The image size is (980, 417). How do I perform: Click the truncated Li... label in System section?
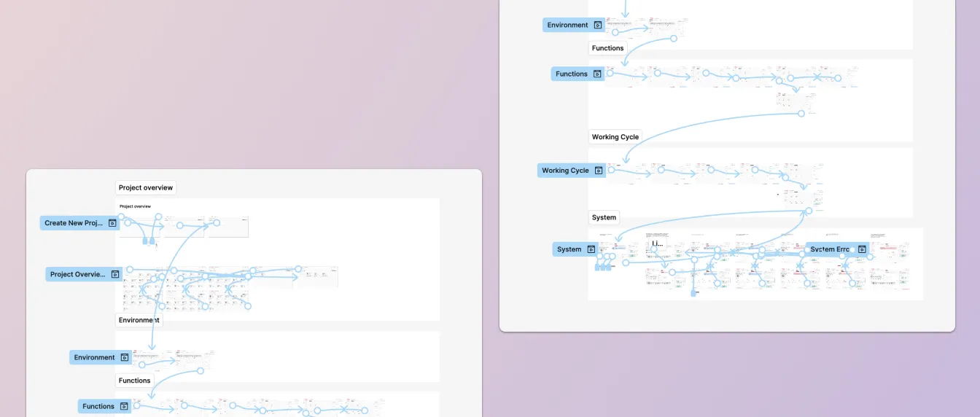pos(656,245)
